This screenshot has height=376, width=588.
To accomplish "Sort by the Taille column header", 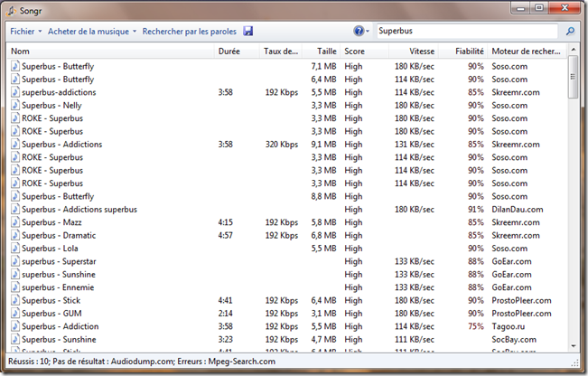I will click(x=322, y=52).
